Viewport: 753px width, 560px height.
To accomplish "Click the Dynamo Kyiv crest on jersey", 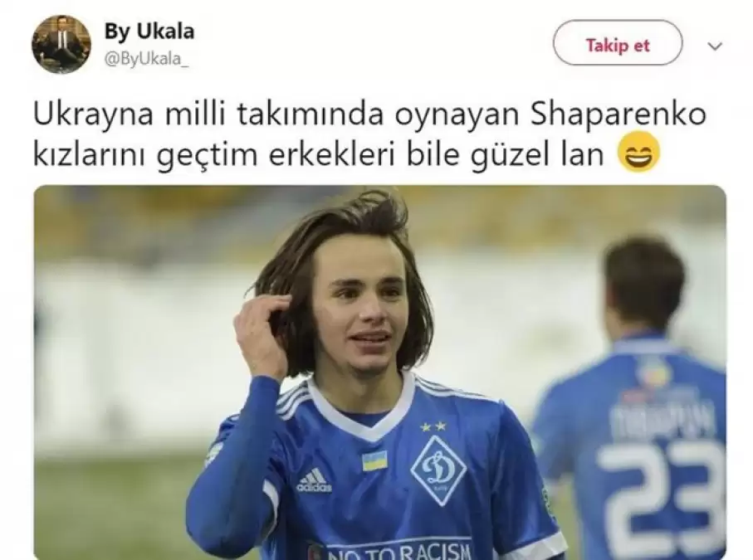I will (438, 470).
